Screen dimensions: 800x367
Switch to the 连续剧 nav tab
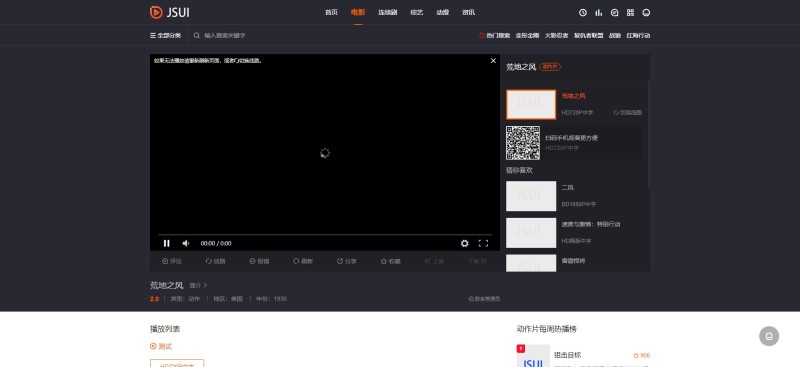pyautogui.click(x=387, y=13)
